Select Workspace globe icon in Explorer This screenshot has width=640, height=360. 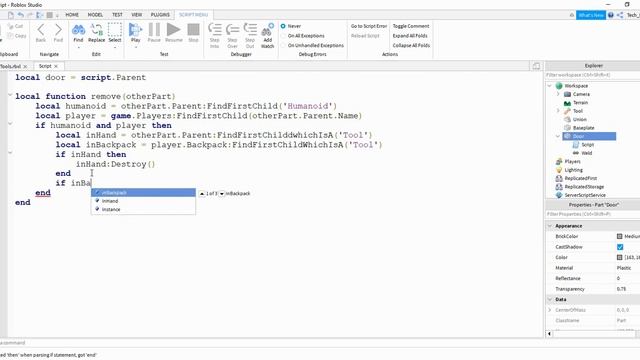pos(559,86)
